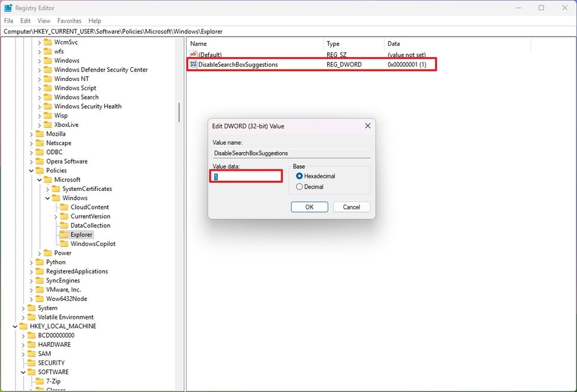Click the CloudContent folder icon
This screenshot has height=392, width=577.
pyautogui.click(x=65, y=207)
